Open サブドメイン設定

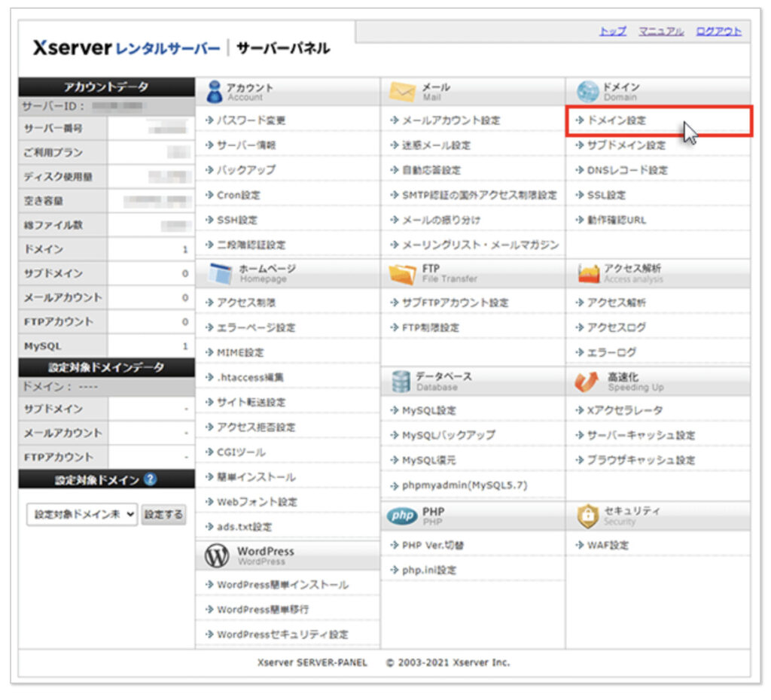(626, 145)
